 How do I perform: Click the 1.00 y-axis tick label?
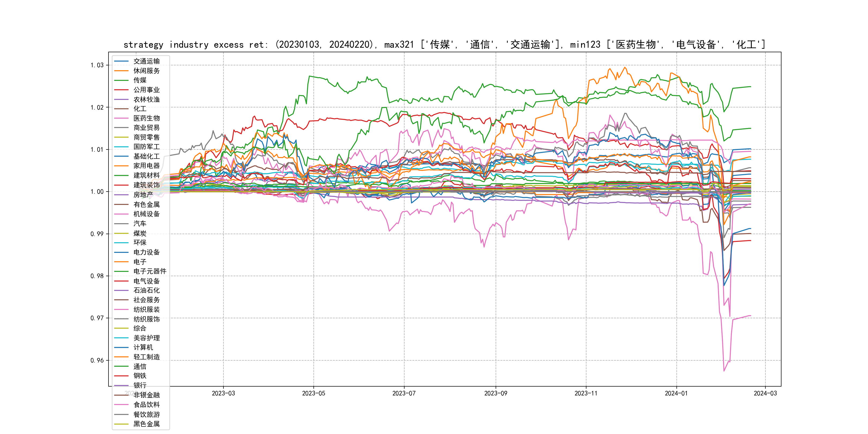pos(97,192)
